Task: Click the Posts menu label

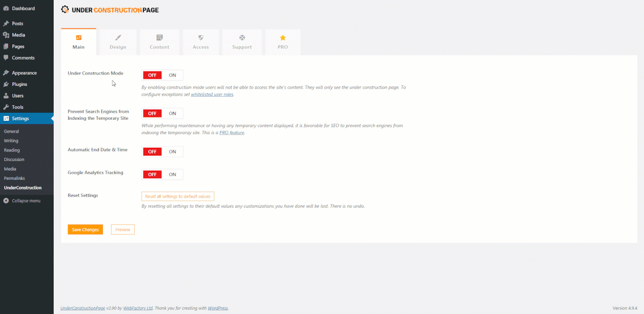Action: pyautogui.click(x=18, y=24)
